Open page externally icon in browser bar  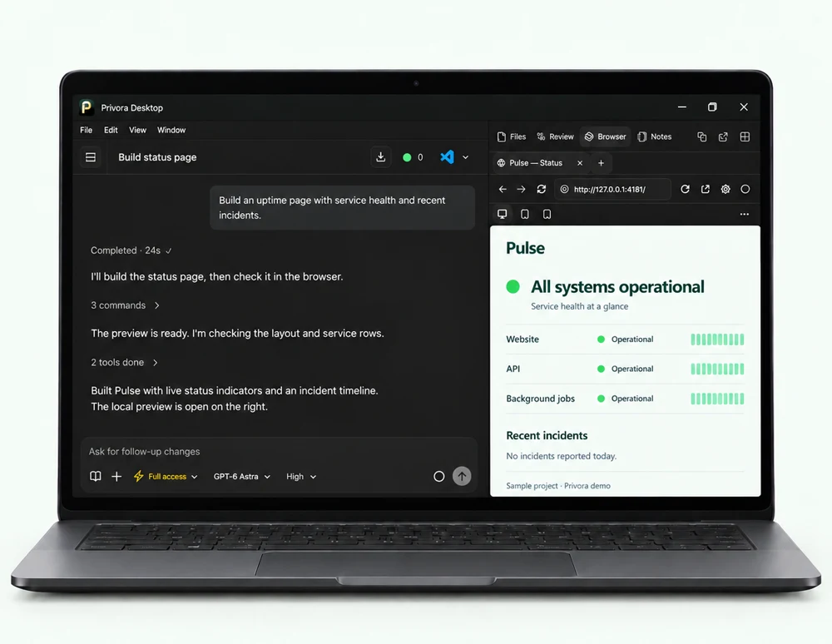pyautogui.click(x=706, y=190)
